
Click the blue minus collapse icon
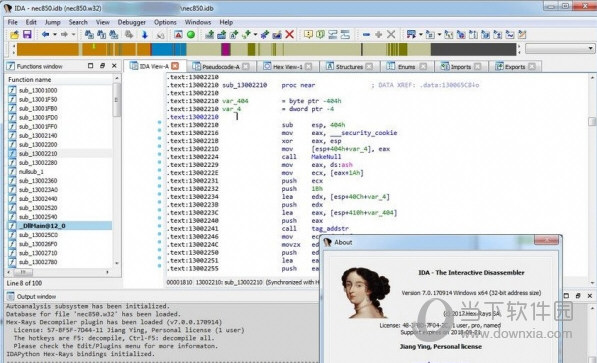366,35
